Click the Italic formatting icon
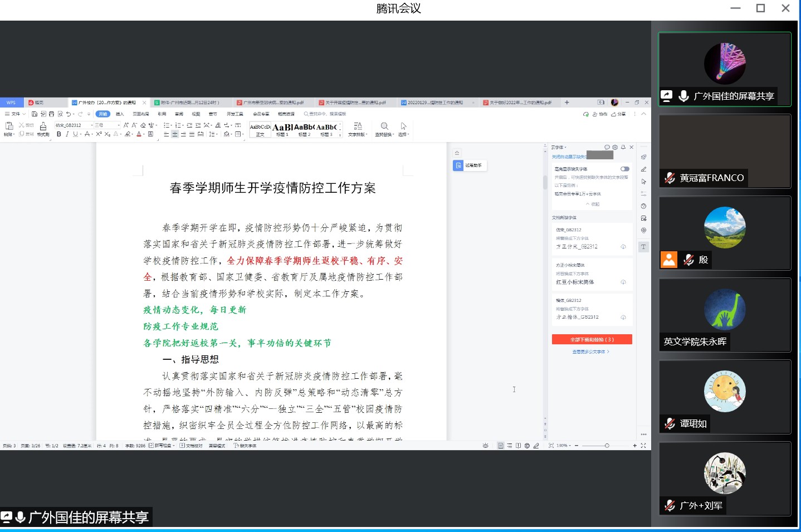This screenshot has height=532, width=801. [x=67, y=134]
